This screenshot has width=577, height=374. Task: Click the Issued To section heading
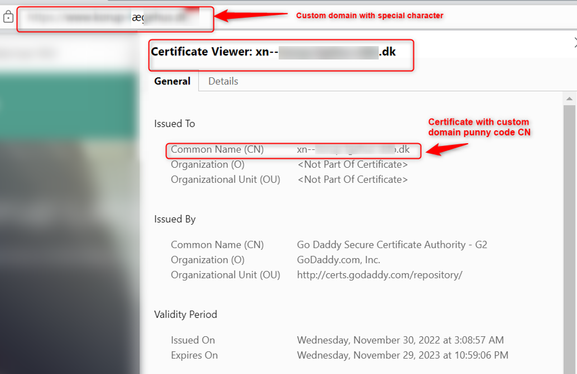pyautogui.click(x=174, y=124)
